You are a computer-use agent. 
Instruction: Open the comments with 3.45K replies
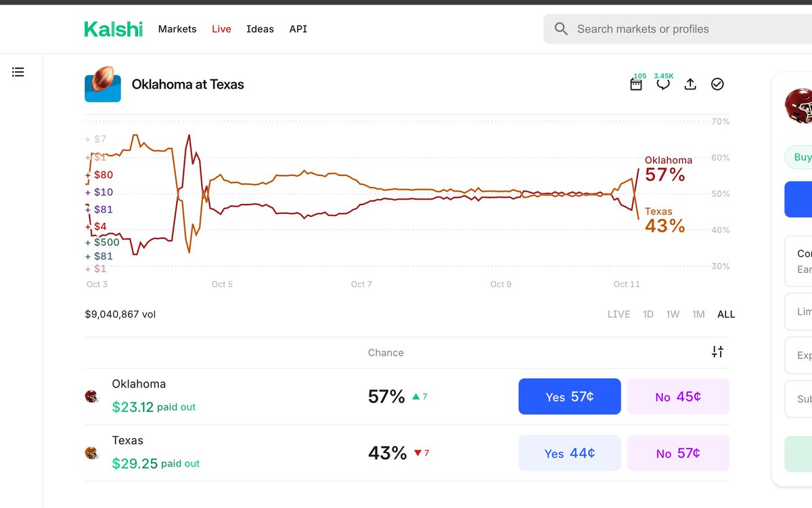(x=663, y=84)
